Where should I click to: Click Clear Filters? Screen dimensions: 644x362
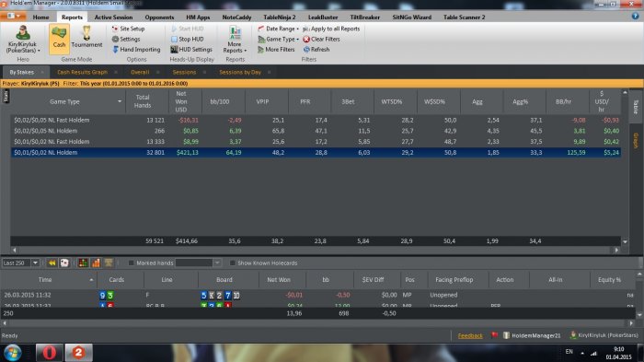coord(321,39)
